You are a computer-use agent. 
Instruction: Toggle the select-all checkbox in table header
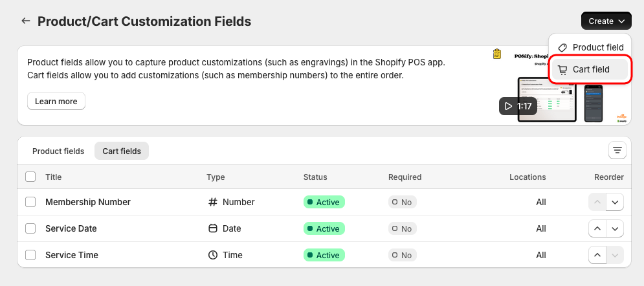[x=30, y=177]
